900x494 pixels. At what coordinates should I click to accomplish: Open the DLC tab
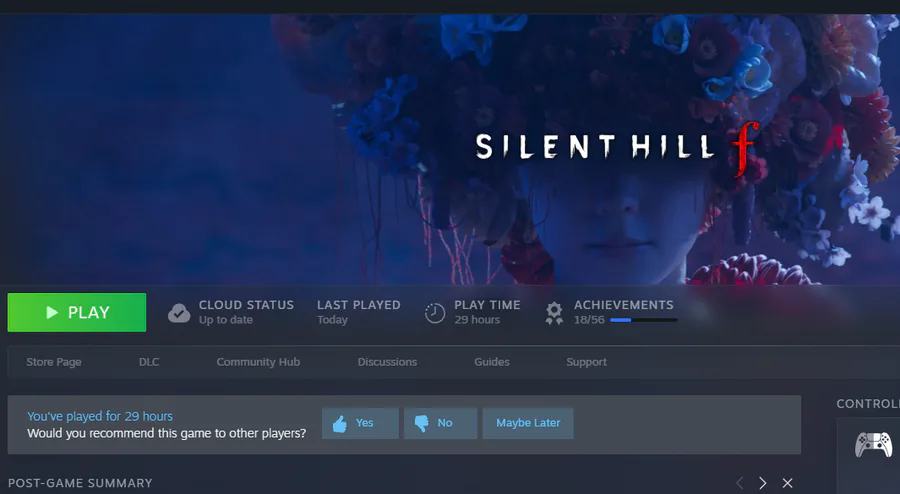click(149, 362)
